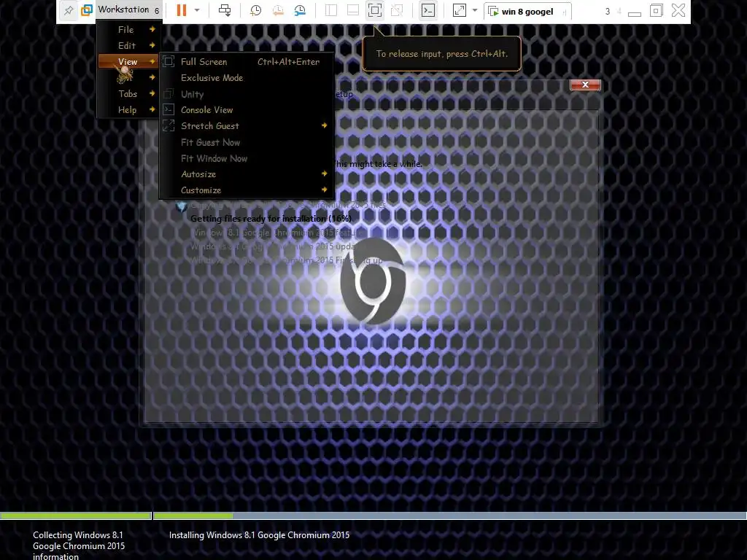Click Fit Window Now
The height and width of the screenshot is (560, 747).
coord(247,158)
